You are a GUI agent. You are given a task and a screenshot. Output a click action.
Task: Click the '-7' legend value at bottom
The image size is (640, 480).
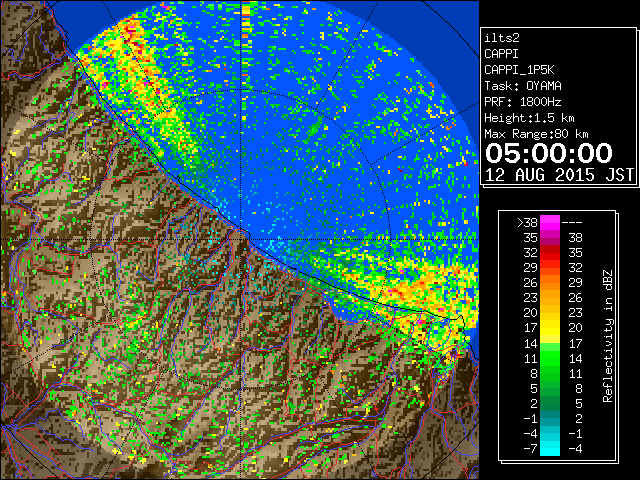pyautogui.click(x=530, y=449)
